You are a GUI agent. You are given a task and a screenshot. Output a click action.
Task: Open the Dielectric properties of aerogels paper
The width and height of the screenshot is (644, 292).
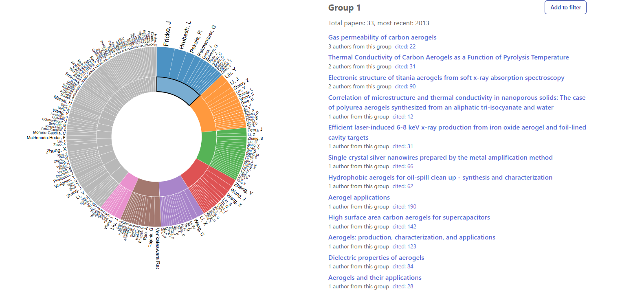tap(376, 258)
